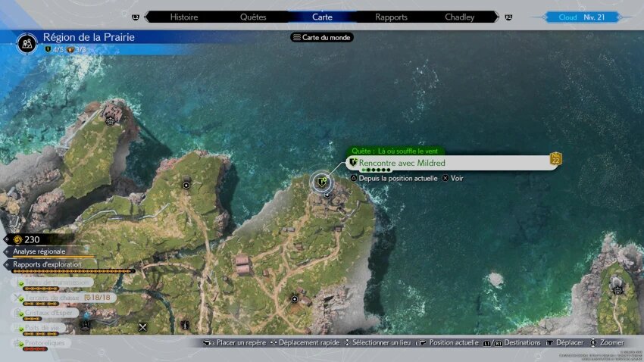Select the circular marker on the middle peninsula
Screen dimensions: 644x362
pos(186,185)
